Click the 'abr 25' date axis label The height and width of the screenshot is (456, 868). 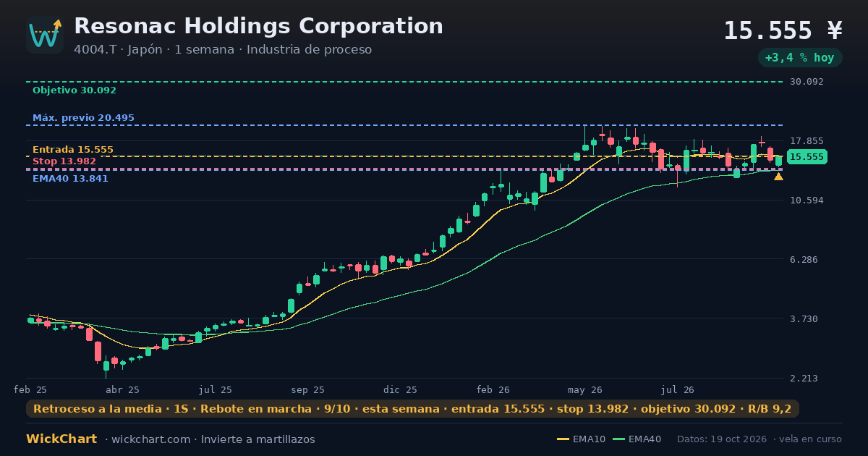pos(122,389)
